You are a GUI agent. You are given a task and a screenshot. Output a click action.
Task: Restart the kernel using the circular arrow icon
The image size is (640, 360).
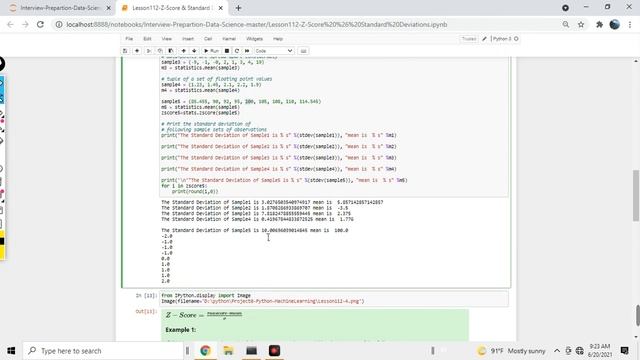coord(237,51)
